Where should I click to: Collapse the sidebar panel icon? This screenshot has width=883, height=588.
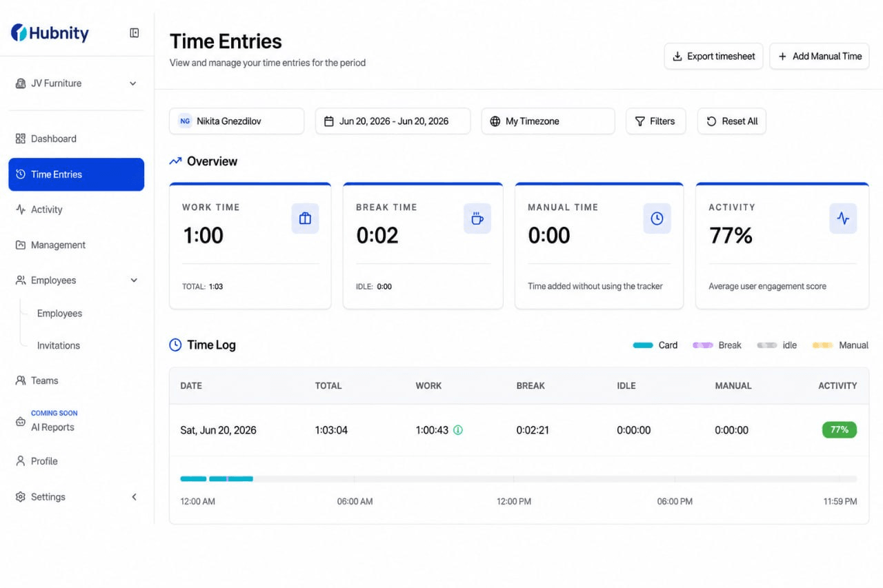(135, 33)
